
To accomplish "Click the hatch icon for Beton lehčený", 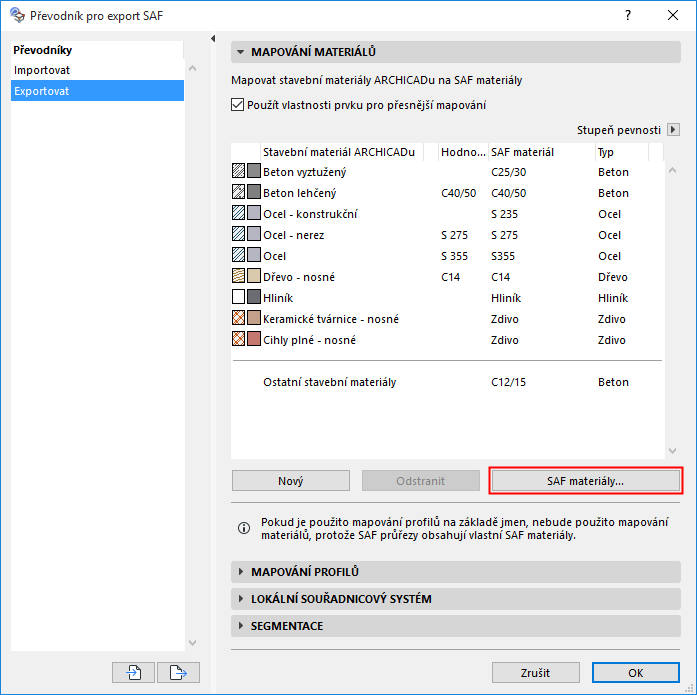I will (x=239, y=192).
